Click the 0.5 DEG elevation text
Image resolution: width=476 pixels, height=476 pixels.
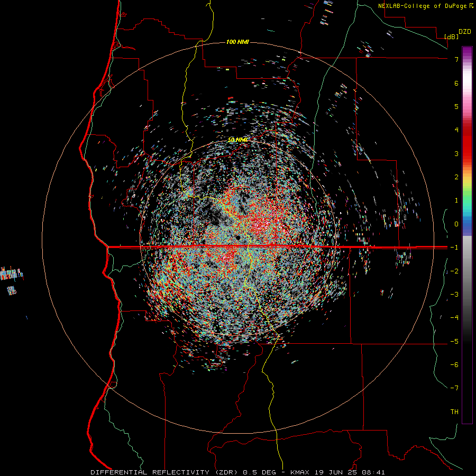tap(260, 472)
